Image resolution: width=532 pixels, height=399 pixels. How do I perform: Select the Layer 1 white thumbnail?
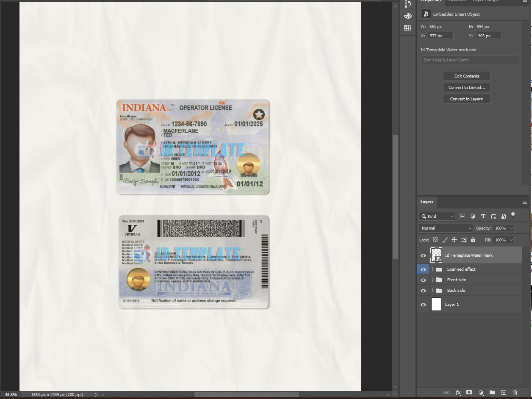(436, 305)
